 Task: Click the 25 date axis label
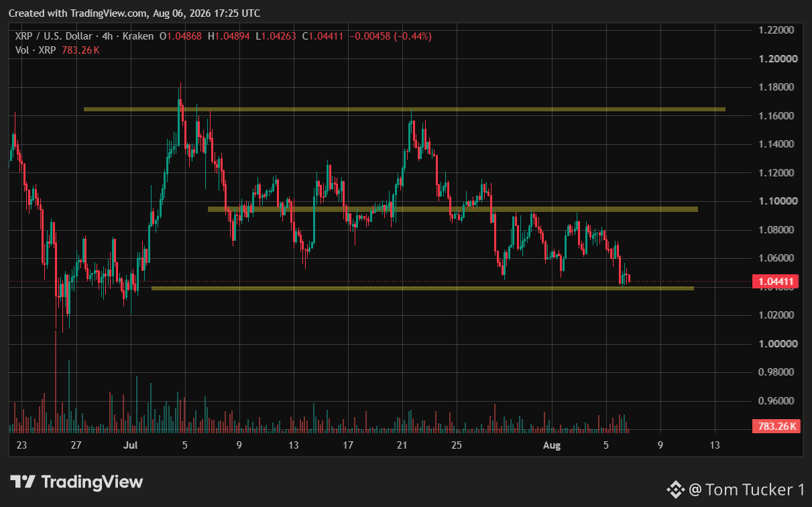pyautogui.click(x=457, y=445)
